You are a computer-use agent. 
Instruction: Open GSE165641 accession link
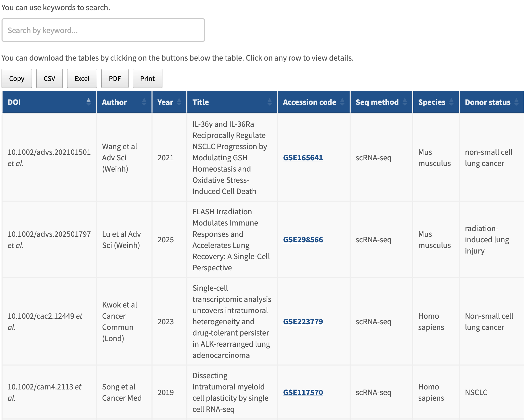coord(303,158)
